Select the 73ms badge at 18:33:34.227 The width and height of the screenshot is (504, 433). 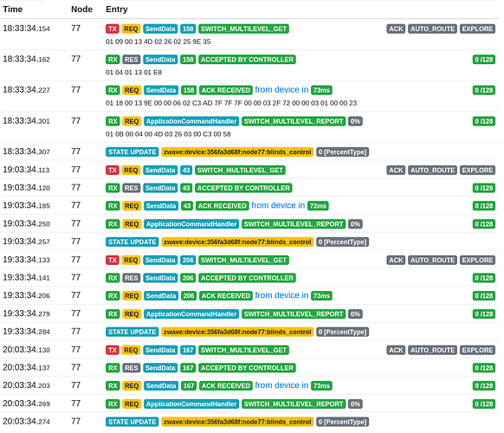(x=321, y=90)
